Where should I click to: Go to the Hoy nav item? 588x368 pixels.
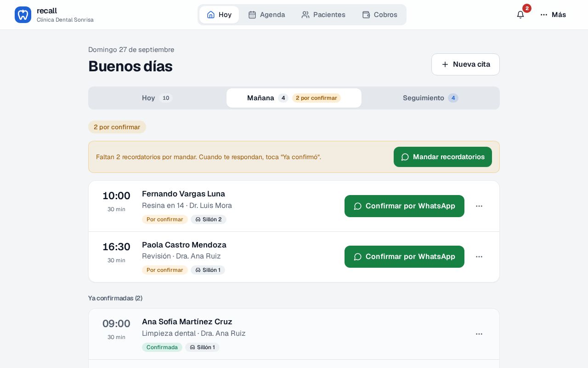pyautogui.click(x=219, y=15)
